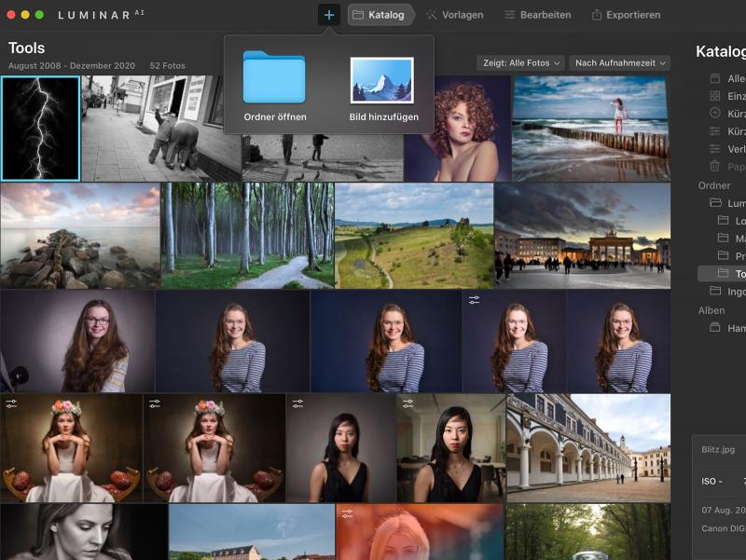Viewport: 746px width, 560px height.
Task: Switch to the Katalog tab
Action: coord(379,15)
